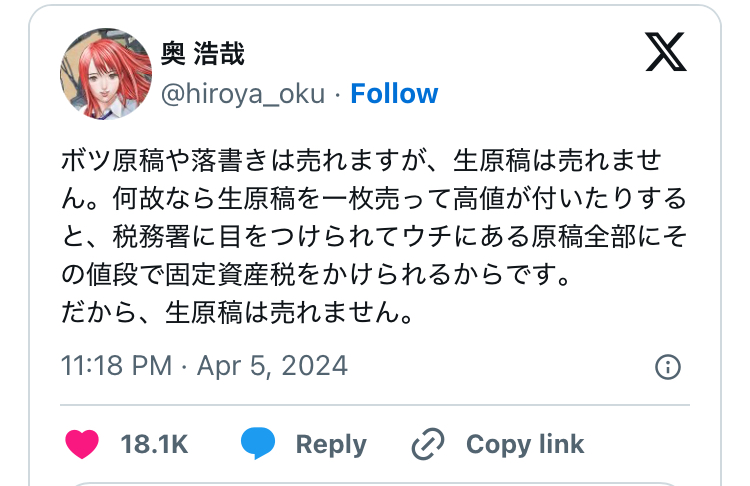Screen dimensions: 750x486
Task: Open the Twitter info circle icon
Action: click(x=667, y=367)
